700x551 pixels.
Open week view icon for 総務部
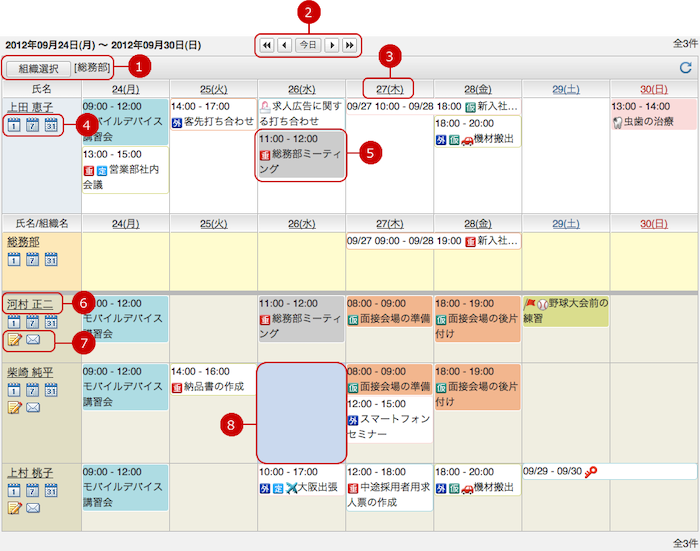[33, 259]
